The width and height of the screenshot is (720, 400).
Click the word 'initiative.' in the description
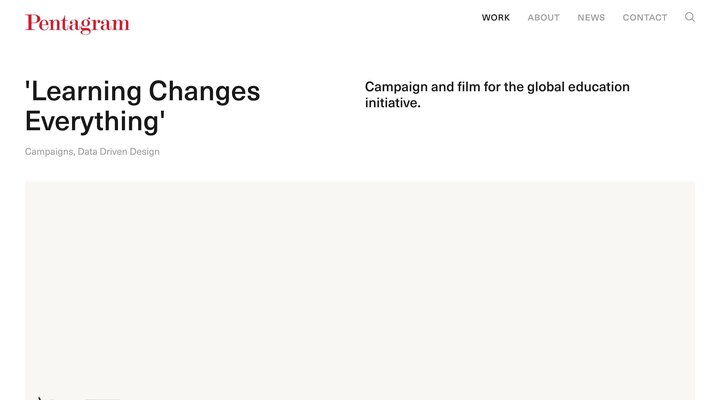(x=392, y=103)
